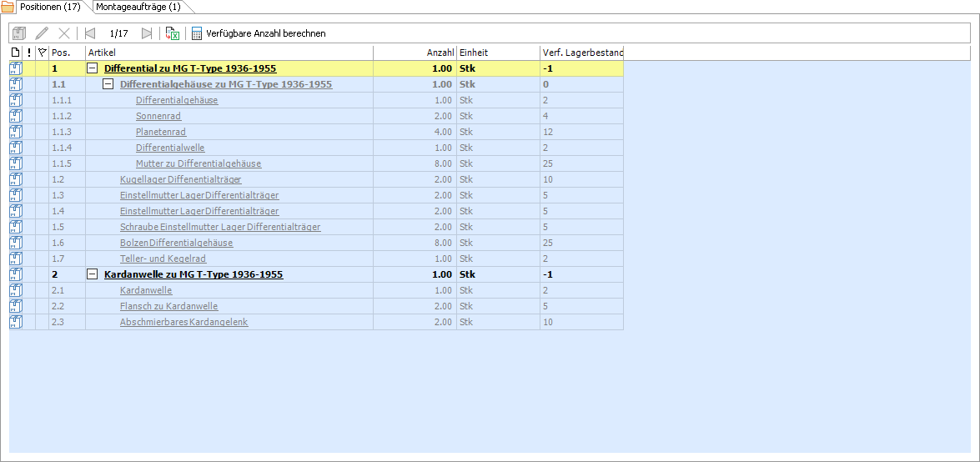Click the last record navigation arrow
This screenshot has height=462, width=980.
(147, 33)
